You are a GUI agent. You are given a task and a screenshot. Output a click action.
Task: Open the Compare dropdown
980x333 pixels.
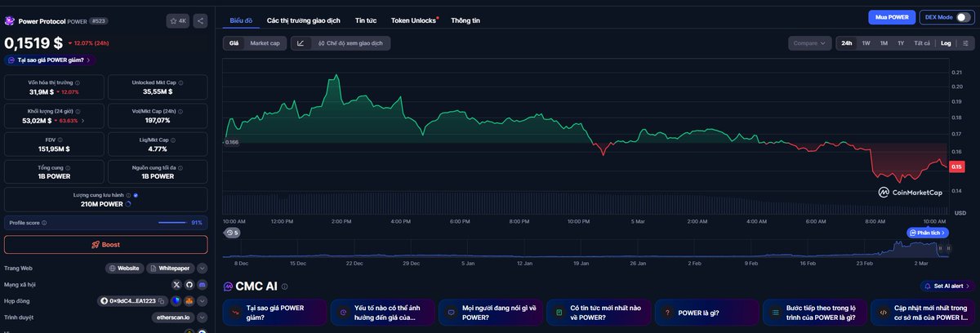[x=810, y=43]
